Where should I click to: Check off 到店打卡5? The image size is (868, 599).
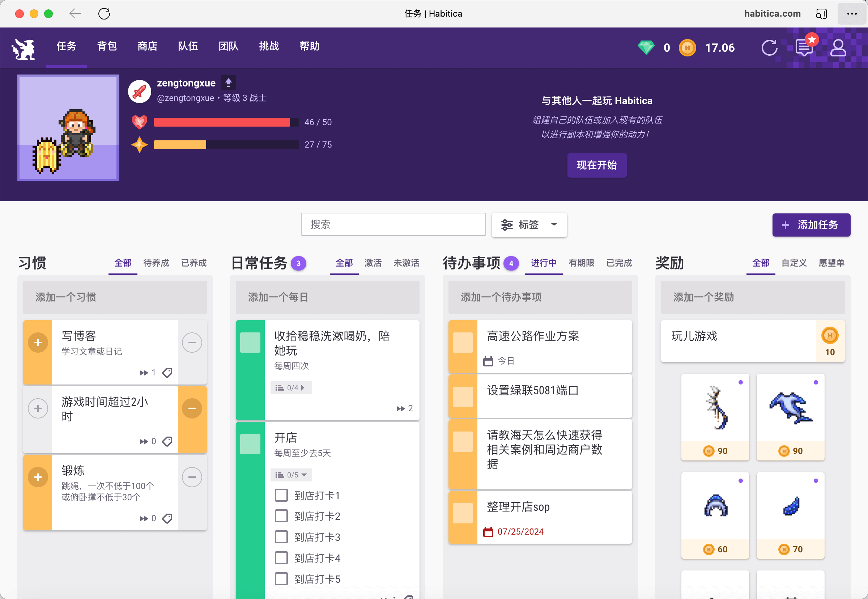coord(281,579)
